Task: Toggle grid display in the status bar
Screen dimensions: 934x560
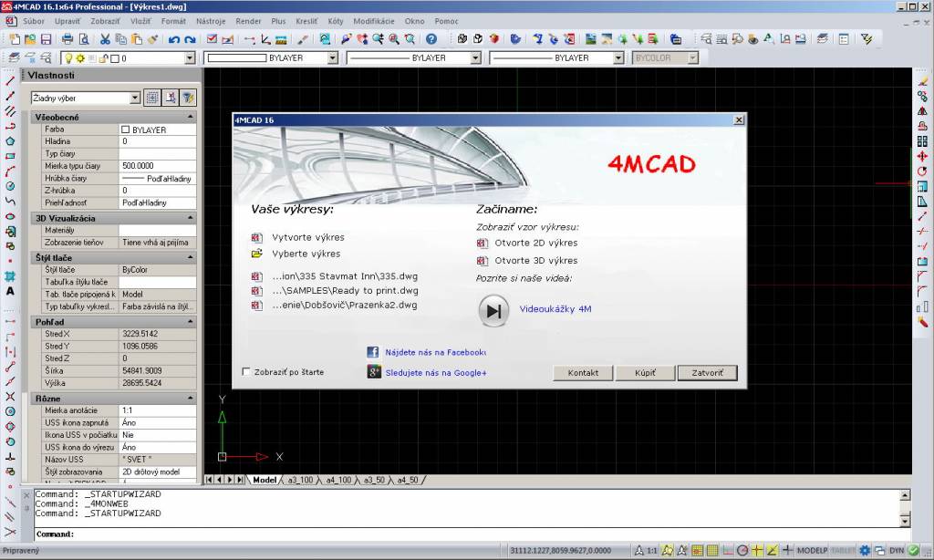Action: pos(711,551)
